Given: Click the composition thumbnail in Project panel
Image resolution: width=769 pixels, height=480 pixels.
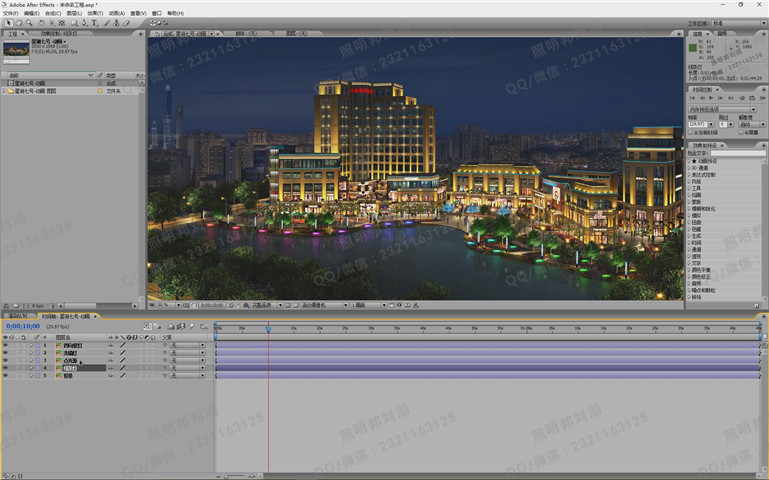Looking at the screenshot, I should [16, 51].
